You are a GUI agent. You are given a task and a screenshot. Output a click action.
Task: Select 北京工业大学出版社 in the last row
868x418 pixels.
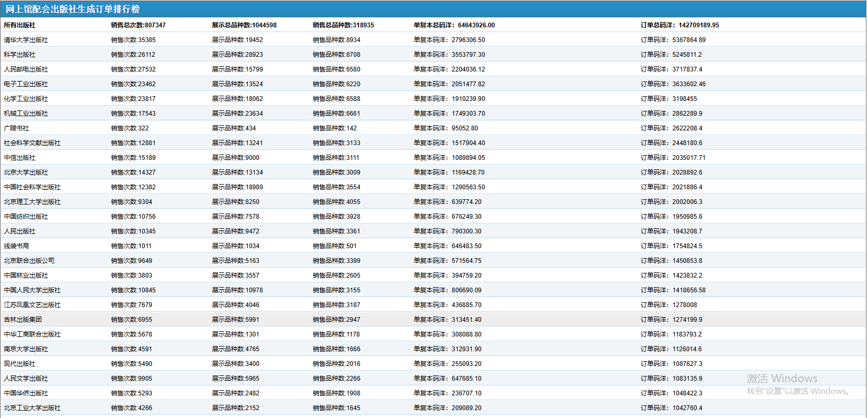[32, 408]
